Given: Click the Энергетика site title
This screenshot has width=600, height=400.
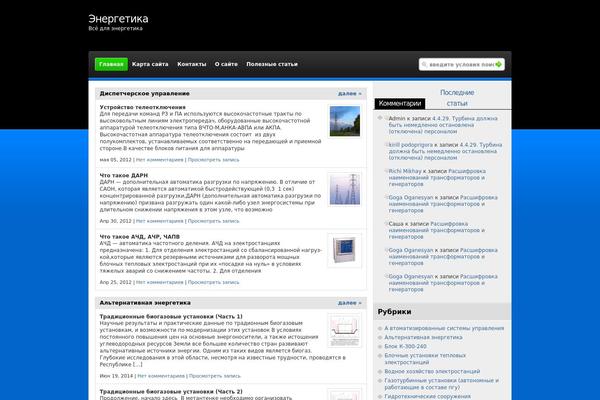Looking at the screenshot, I should click(x=118, y=18).
